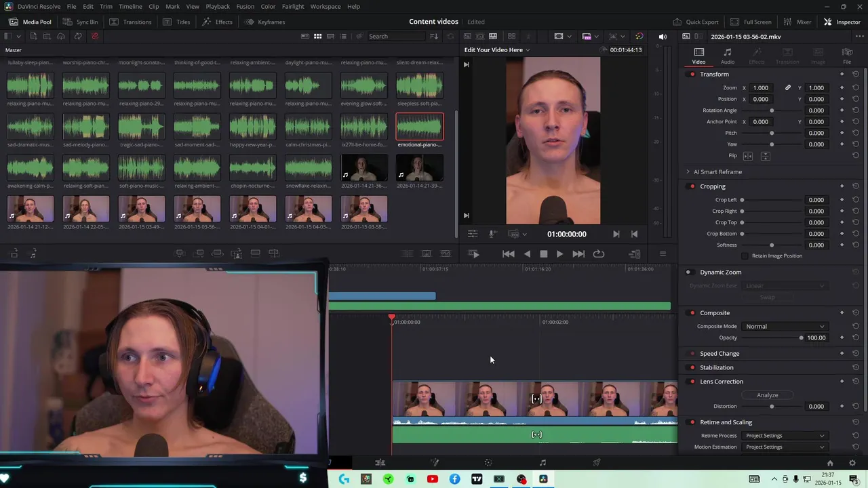Click the Rotation Angle slider handle
868x488 pixels.
772,110
